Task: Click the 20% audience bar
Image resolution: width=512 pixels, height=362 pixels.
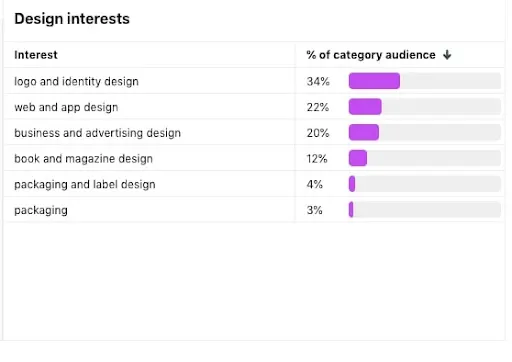Action: pos(364,132)
